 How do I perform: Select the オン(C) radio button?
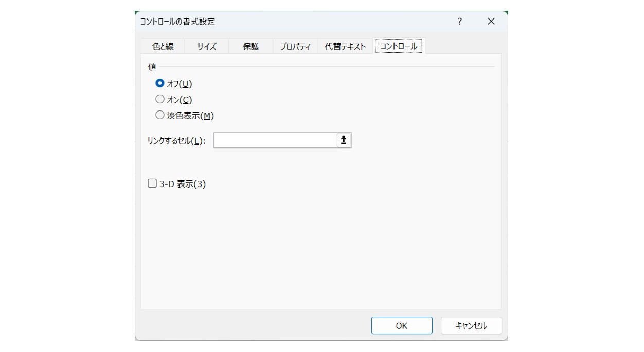[160, 99]
